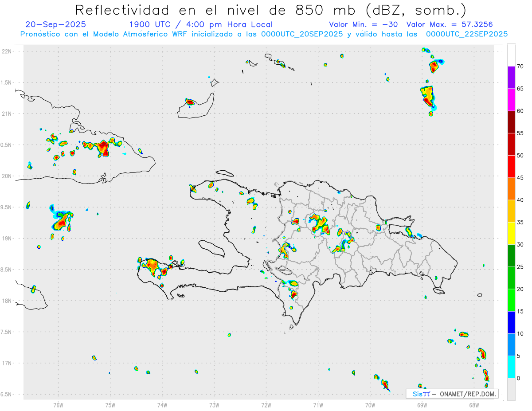Click the '1.5N' latitude label
Screen dimensions: 532x411
pyautogui.click(x=7, y=82)
